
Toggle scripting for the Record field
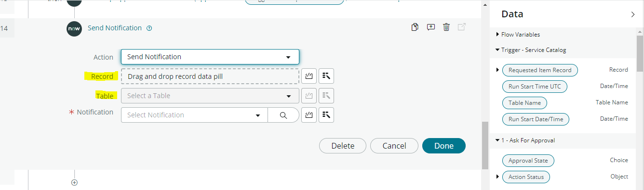point(309,76)
